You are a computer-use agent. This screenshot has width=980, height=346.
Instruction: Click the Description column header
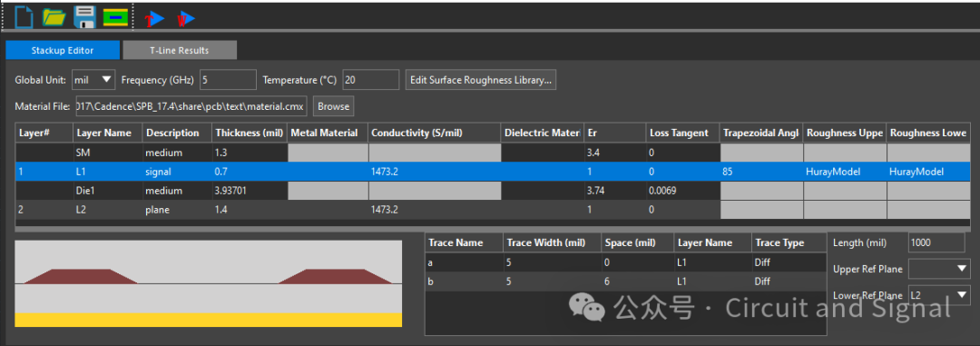tap(177, 133)
